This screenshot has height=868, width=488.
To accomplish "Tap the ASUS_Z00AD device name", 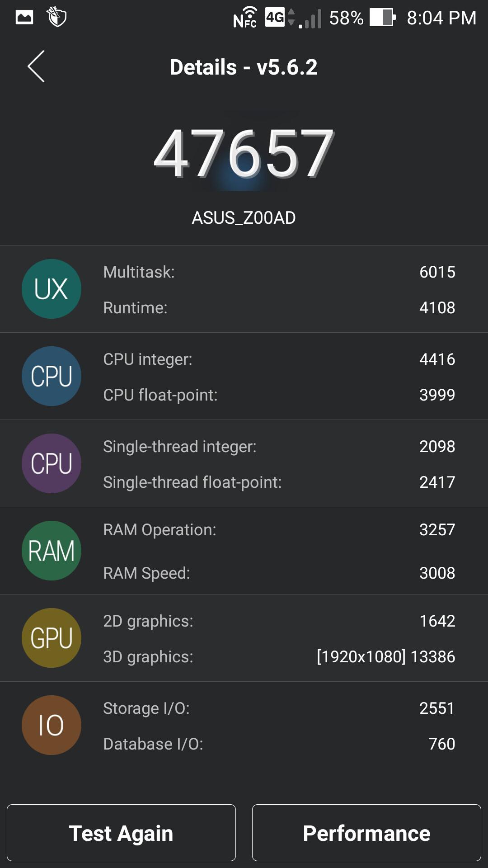I will [244, 218].
